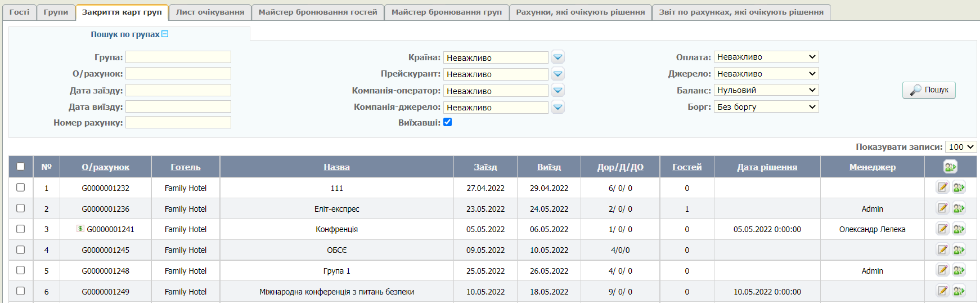Check the select-all checkbox in table header
The width and height of the screenshot is (980, 303).
click(x=21, y=167)
